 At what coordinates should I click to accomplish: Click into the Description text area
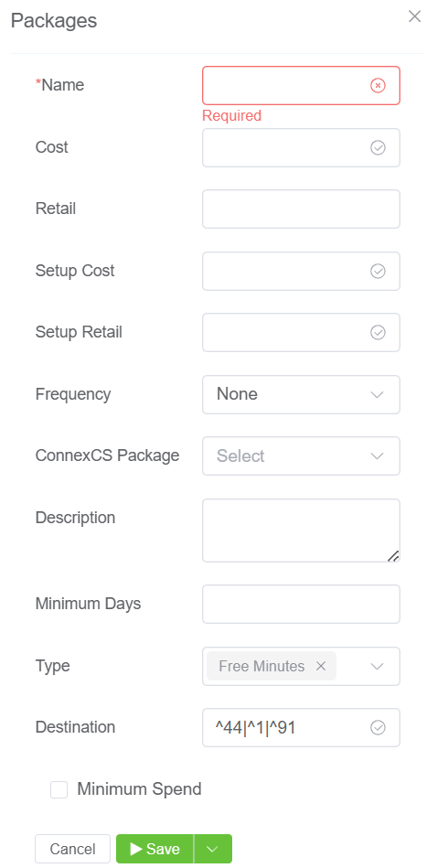click(x=301, y=530)
